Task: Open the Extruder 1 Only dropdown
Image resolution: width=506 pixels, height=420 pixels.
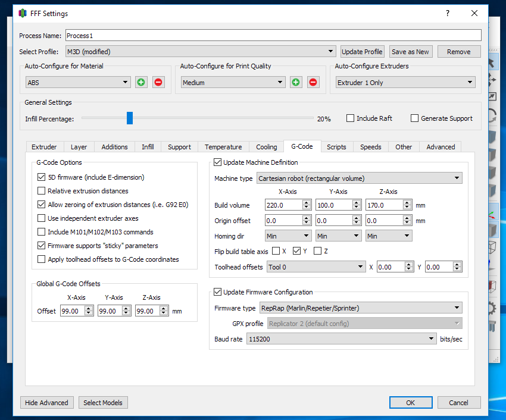Action: (405, 83)
